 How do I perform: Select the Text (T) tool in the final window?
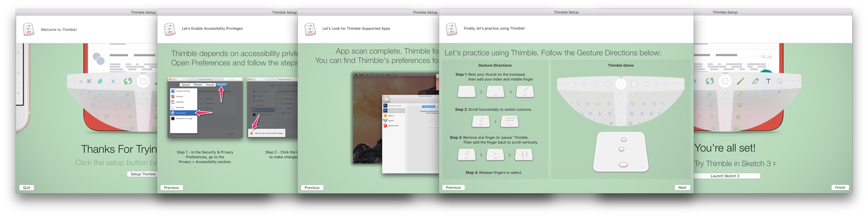tap(768, 81)
